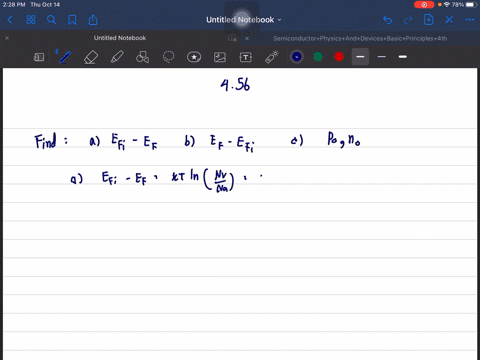The width and height of the screenshot is (480, 360).
Task: Add a new page
Action: (x=428, y=20)
